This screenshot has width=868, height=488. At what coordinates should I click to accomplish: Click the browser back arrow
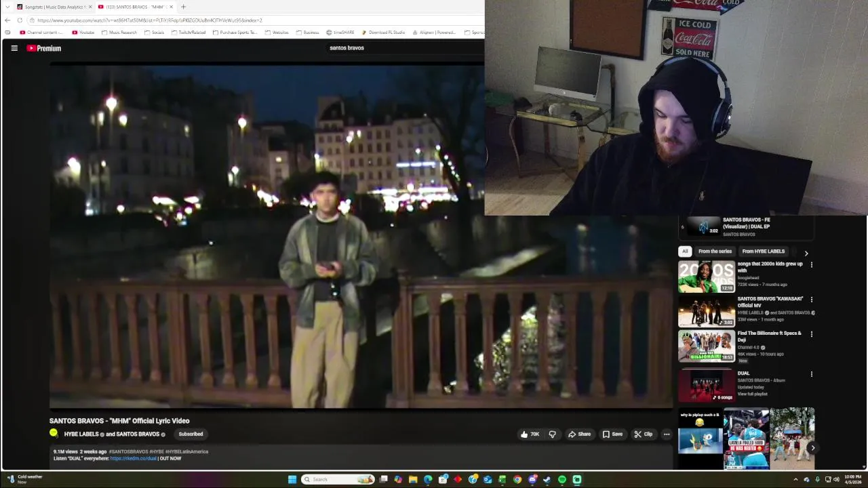click(7, 20)
